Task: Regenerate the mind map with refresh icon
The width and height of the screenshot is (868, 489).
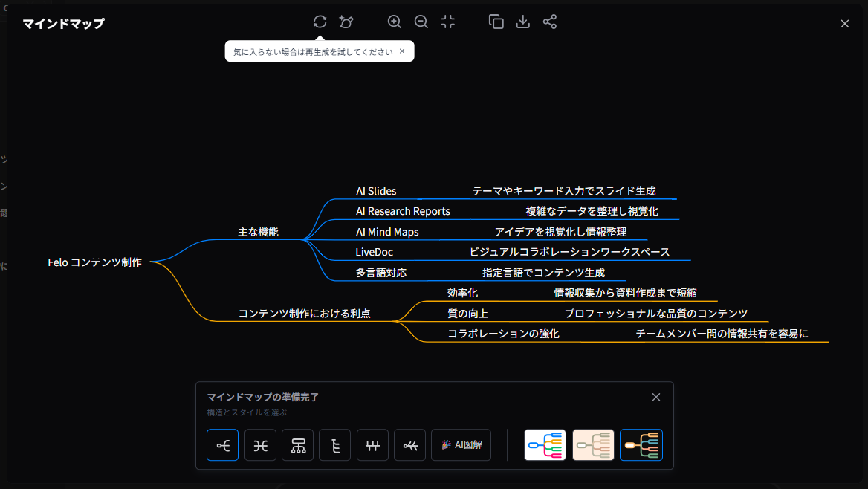Action: [320, 22]
